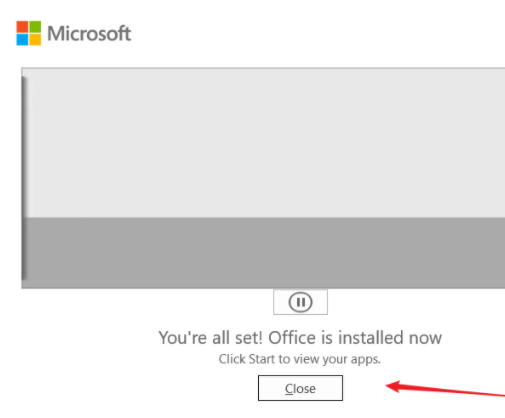This screenshot has height=418, width=505.
Task: Click the red arrow pointing at Close
Action: 445,389
